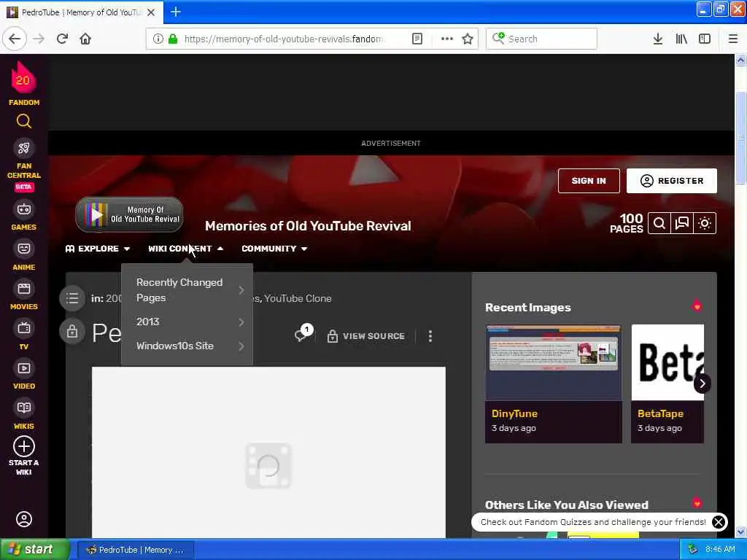The width and height of the screenshot is (747, 560).
Task: Click the Start a Wiki plus icon
Action: (24, 447)
